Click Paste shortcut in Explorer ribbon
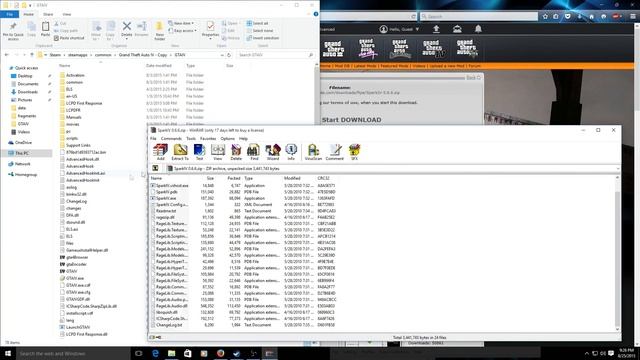The image size is (640, 360). tap(69, 38)
